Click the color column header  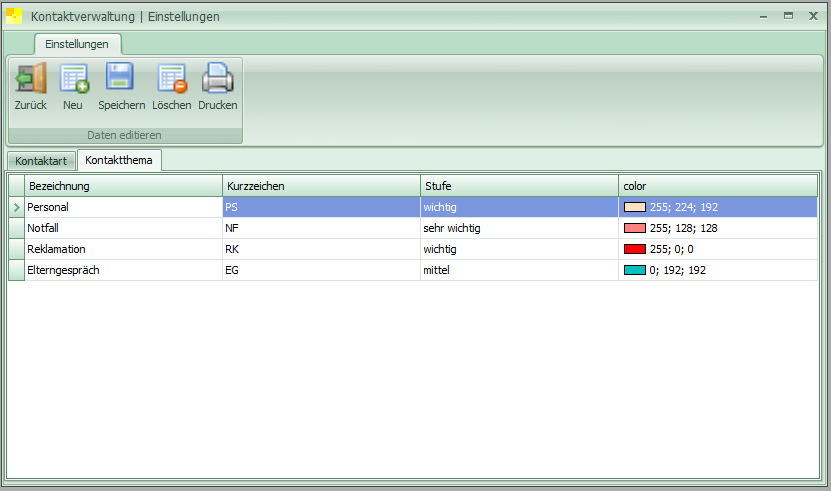pos(716,186)
